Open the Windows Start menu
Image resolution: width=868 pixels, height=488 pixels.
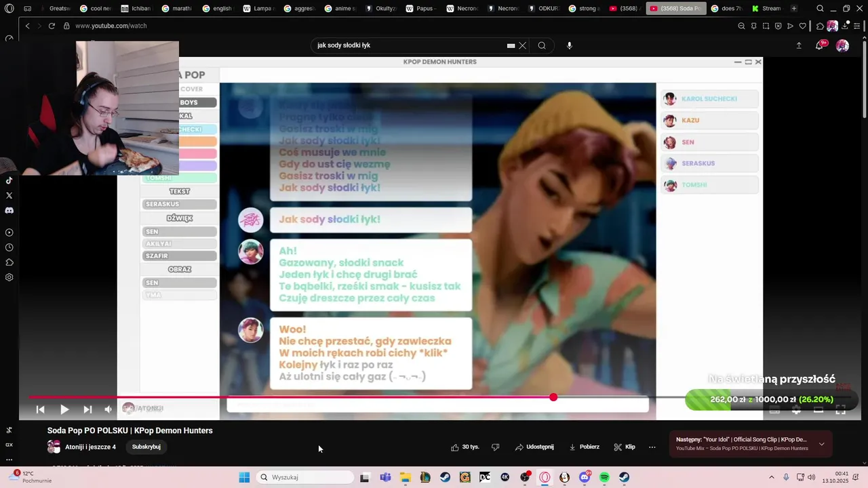click(244, 477)
